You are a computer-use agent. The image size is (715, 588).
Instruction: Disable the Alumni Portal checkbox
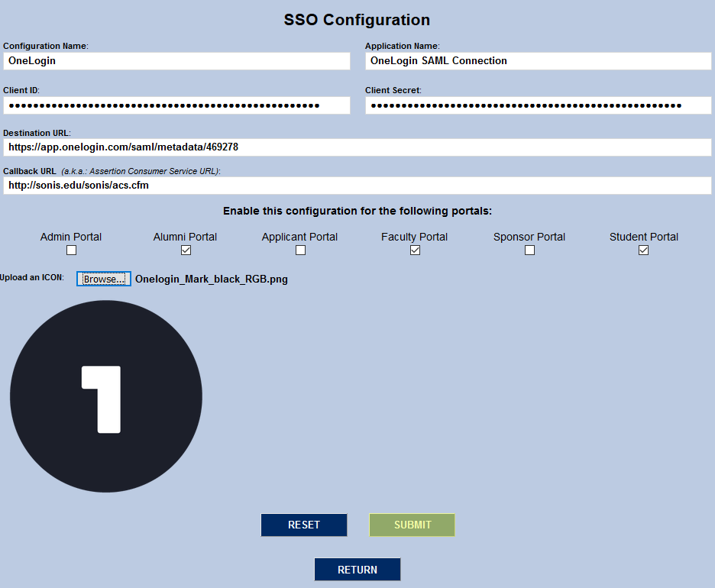[x=186, y=250]
